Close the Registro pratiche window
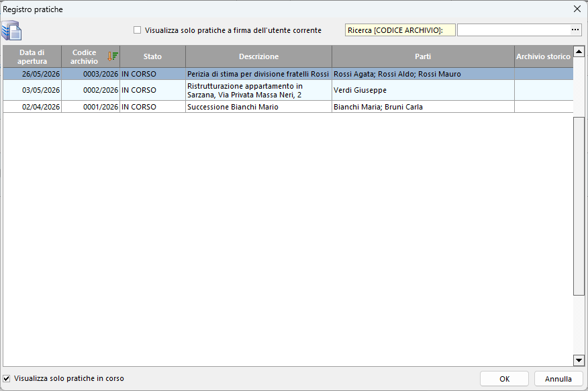The image size is (588, 391). [x=577, y=9]
